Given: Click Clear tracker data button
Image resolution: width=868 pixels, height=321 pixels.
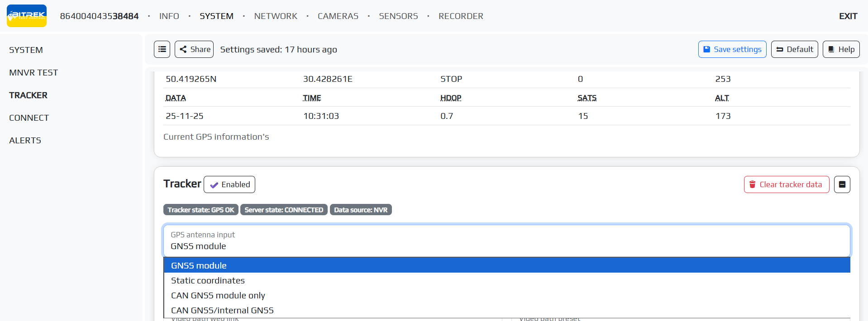Looking at the screenshot, I should [786, 184].
